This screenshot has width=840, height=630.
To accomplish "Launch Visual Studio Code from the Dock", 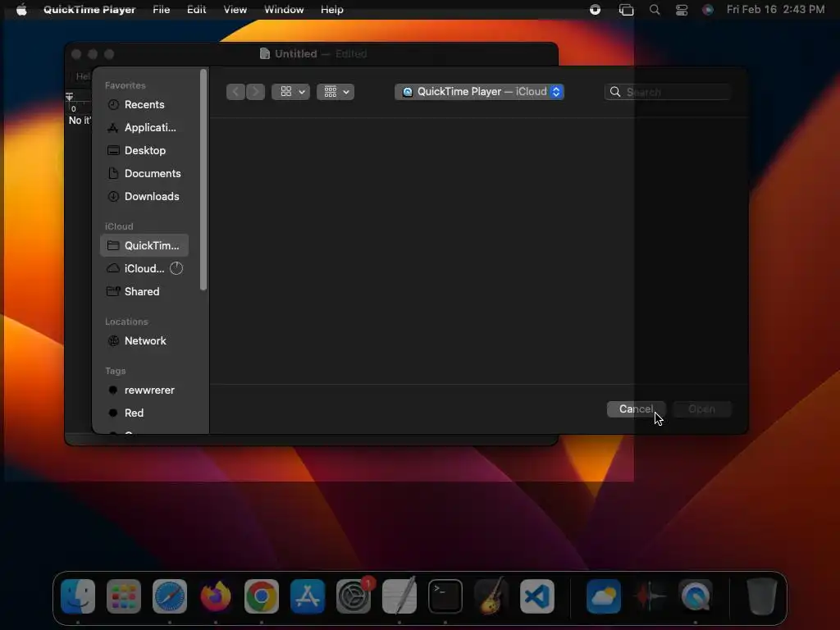I will (x=536, y=596).
